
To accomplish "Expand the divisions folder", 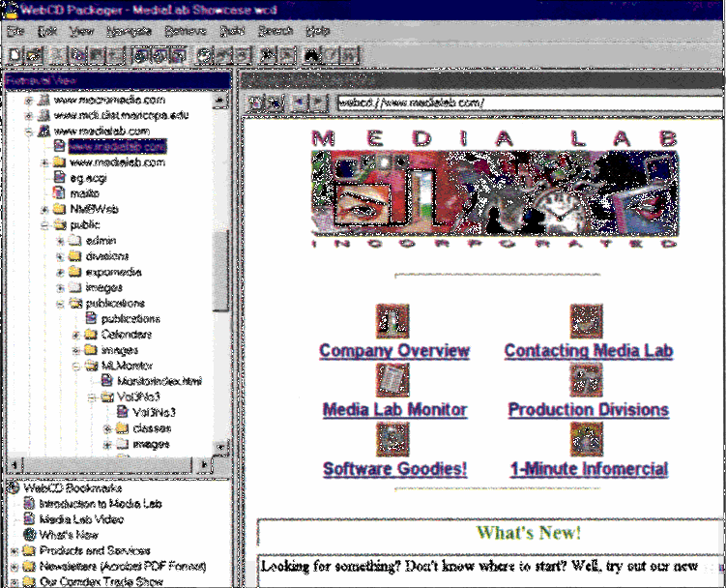I will click(60, 256).
